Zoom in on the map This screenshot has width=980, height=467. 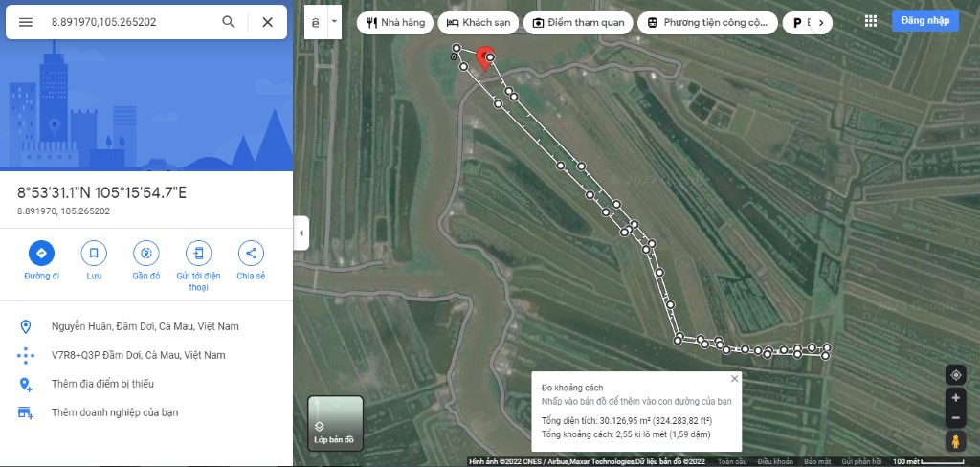[x=954, y=397]
